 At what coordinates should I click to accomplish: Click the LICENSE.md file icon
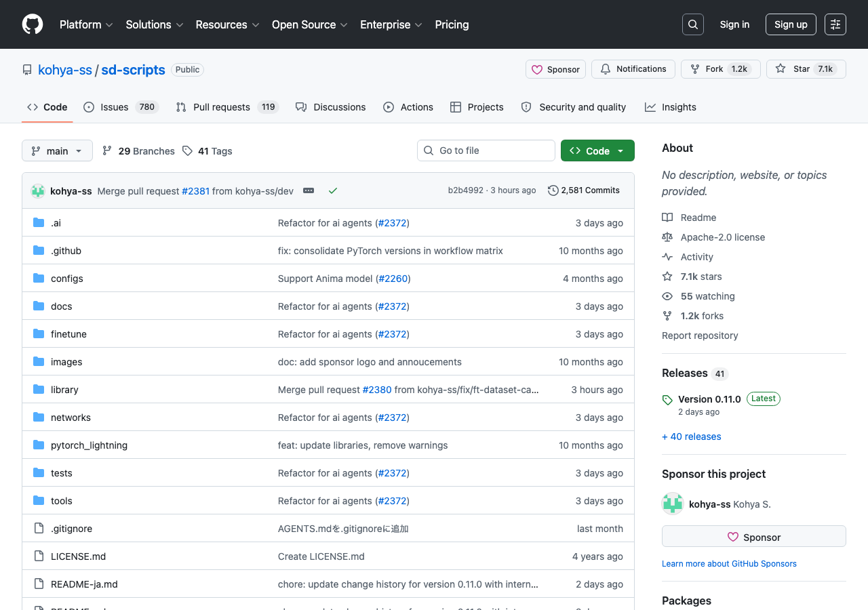(x=39, y=556)
